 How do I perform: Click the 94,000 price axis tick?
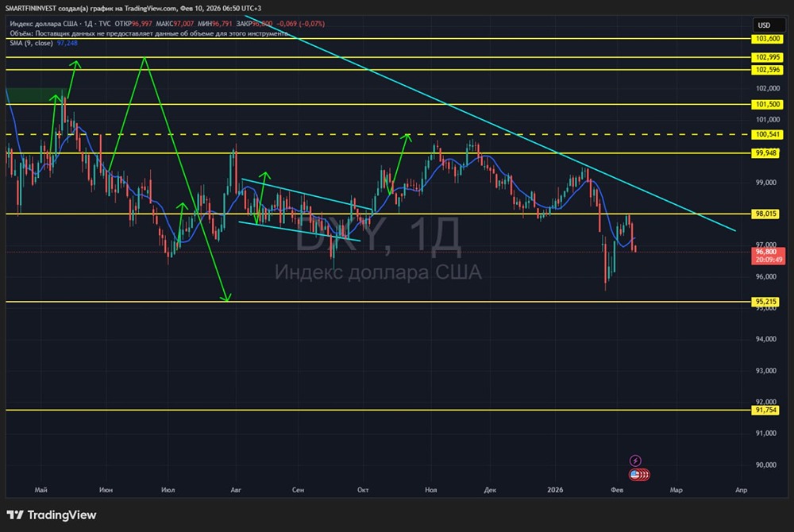(x=766, y=339)
